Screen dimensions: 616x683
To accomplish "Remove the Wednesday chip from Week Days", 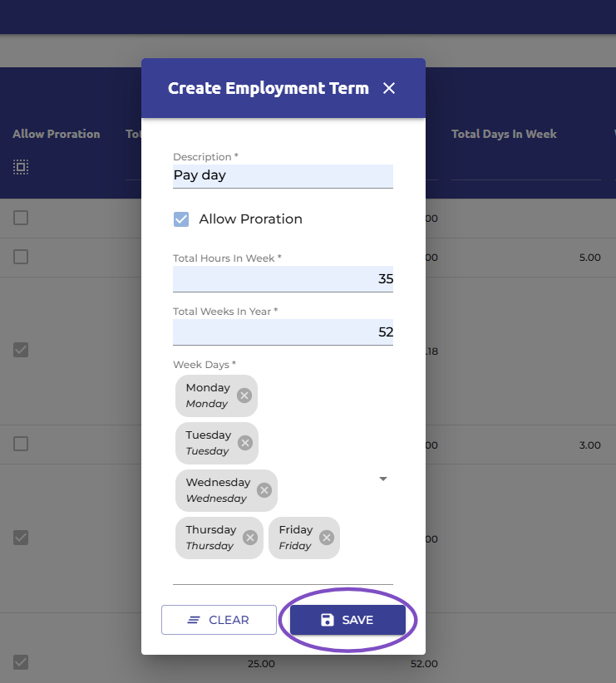I will pyautogui.click(x=264, y=490).
